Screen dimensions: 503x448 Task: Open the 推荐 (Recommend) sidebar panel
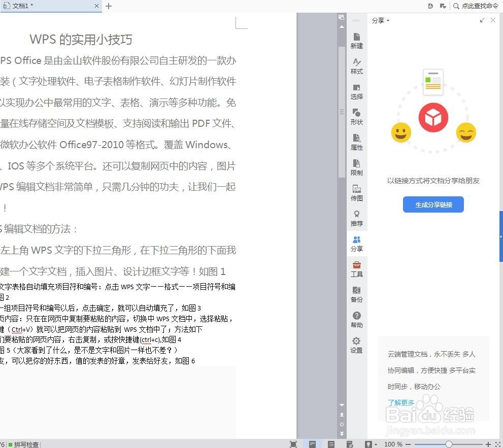coord(356,218)
